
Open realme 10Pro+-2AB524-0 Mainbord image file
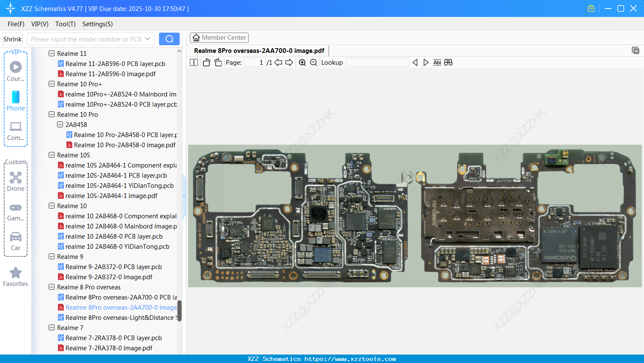(121, 94)
